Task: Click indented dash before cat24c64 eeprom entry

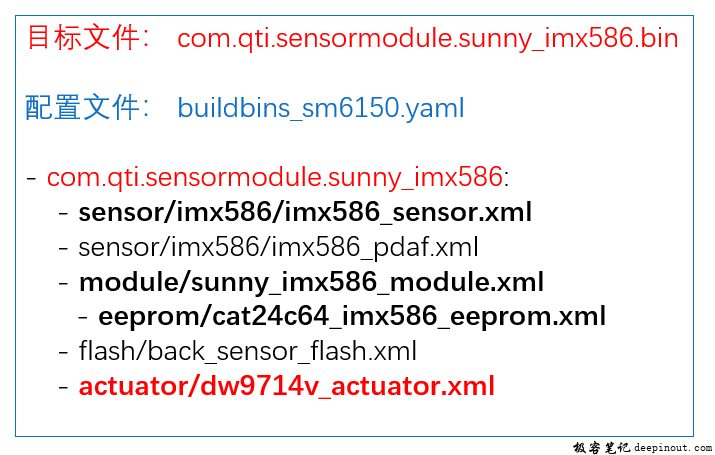Action: click(x=83, y=318)
